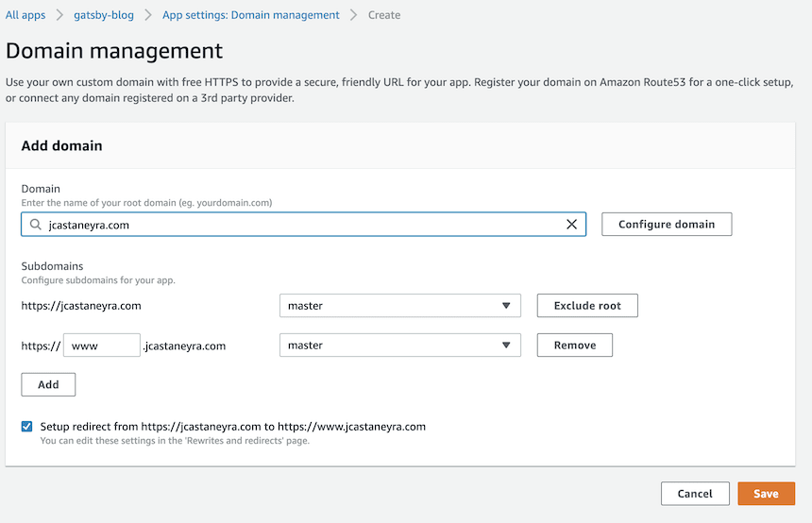Expand the master selector for https://jcastaneyra.com
Image resolution: width=812 pixels, height=523 pixels.
pos(399,306)
